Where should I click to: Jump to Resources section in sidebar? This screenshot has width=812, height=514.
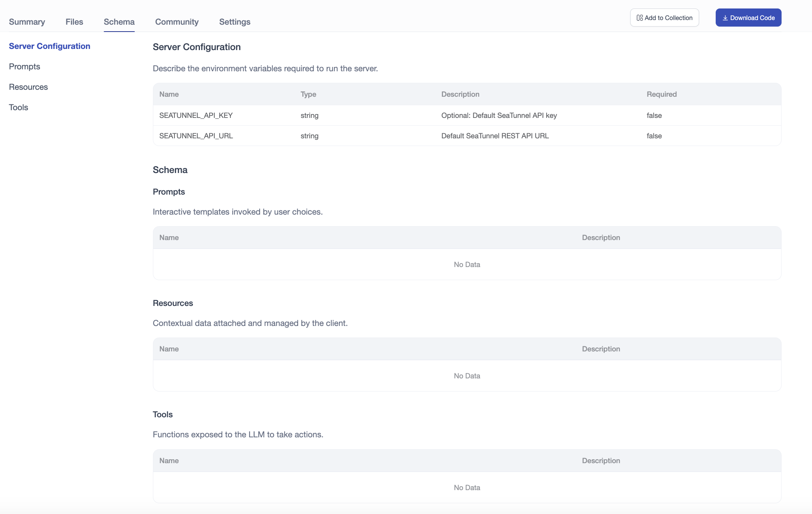pos(29,87)
